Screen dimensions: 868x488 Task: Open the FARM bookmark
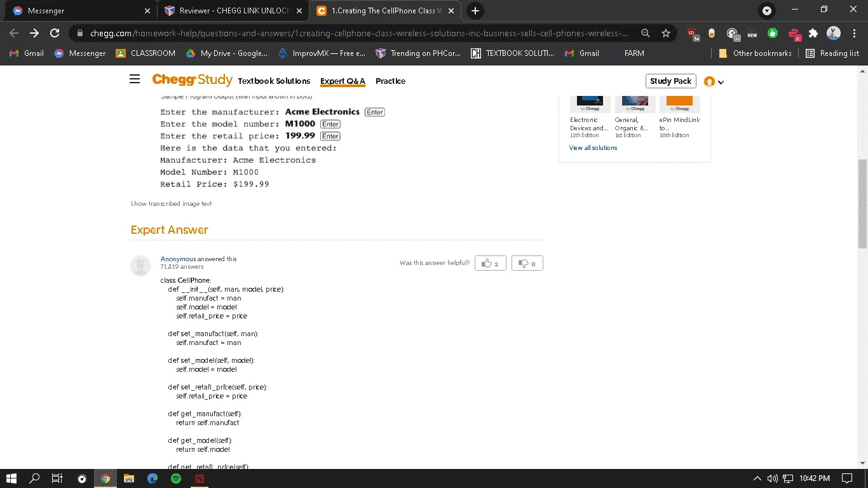tap(627, 53)
